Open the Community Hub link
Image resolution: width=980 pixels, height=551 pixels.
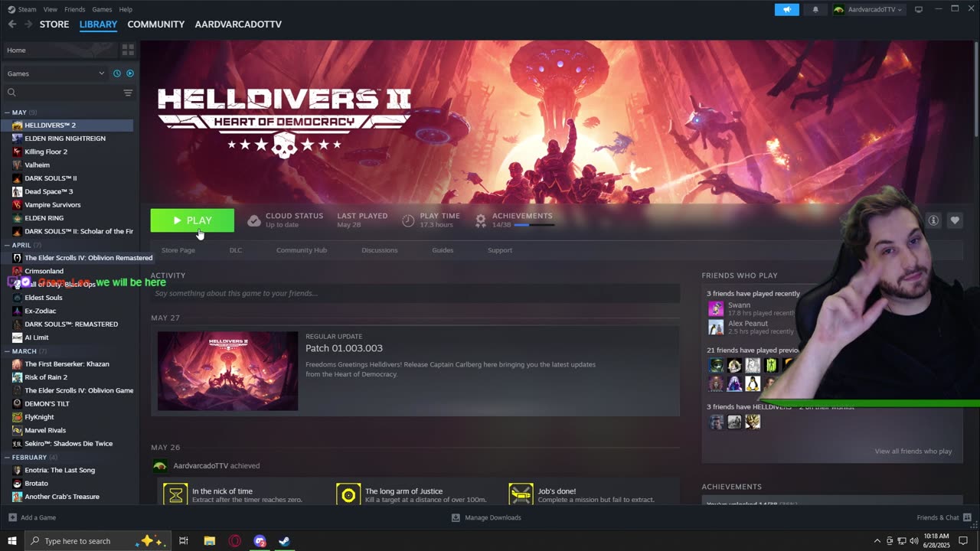click(302, 250)
